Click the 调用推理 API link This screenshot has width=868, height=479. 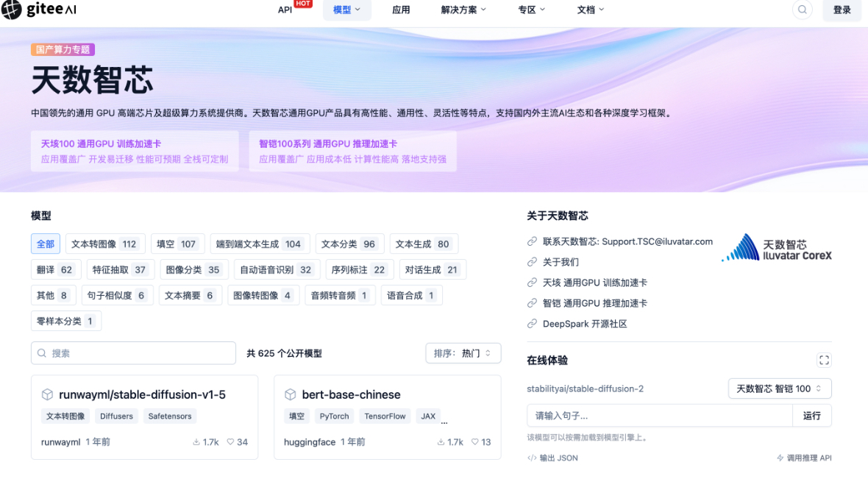pos(808,458)
